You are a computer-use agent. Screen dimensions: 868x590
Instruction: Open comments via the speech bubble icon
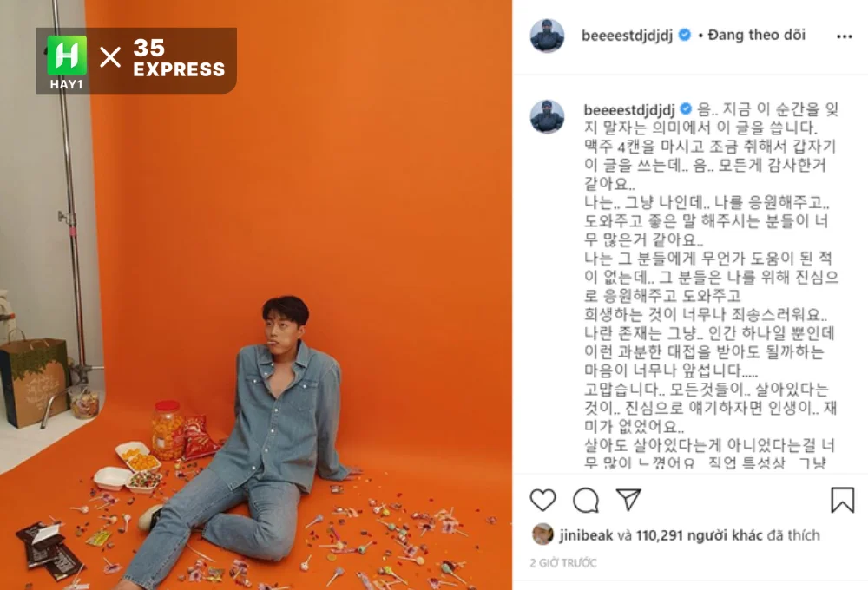point(586,500)
